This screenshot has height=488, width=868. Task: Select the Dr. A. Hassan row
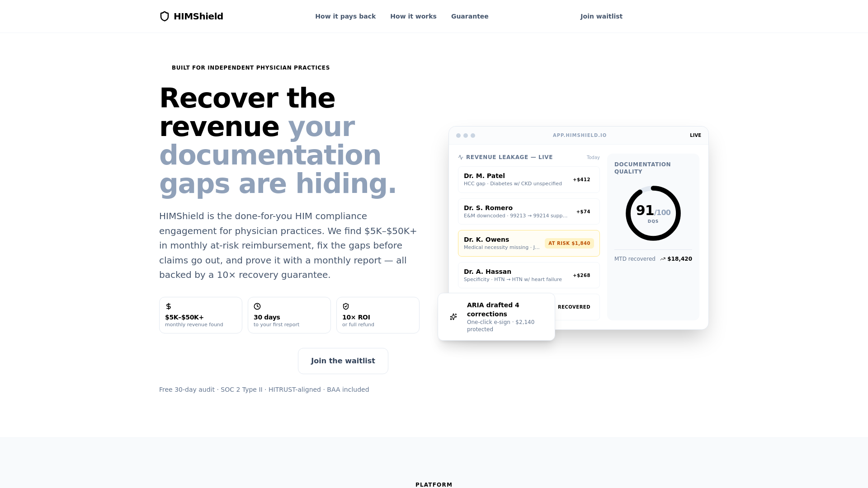tap(529, 275)
